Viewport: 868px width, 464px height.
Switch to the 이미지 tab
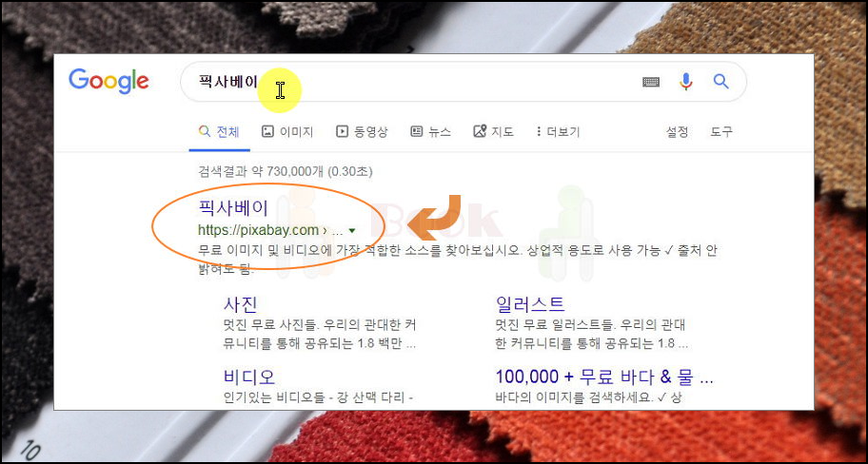pos(287,131)
